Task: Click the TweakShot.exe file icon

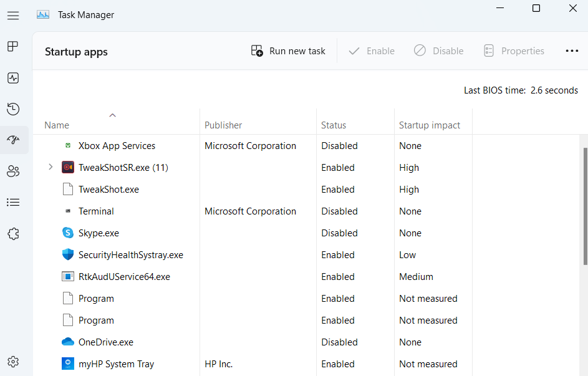Action: click(x=68, y=189)
